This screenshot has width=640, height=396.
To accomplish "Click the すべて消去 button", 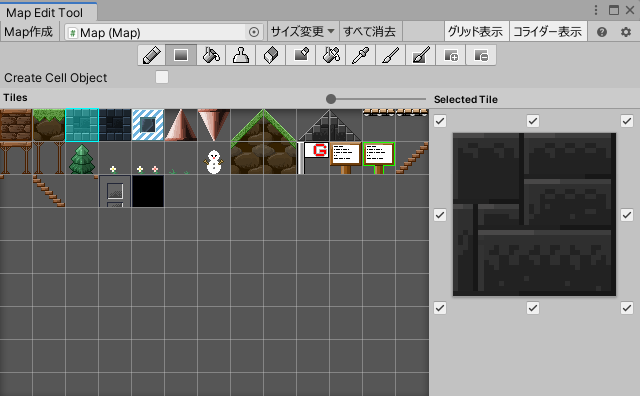I will tap(370, 31).
